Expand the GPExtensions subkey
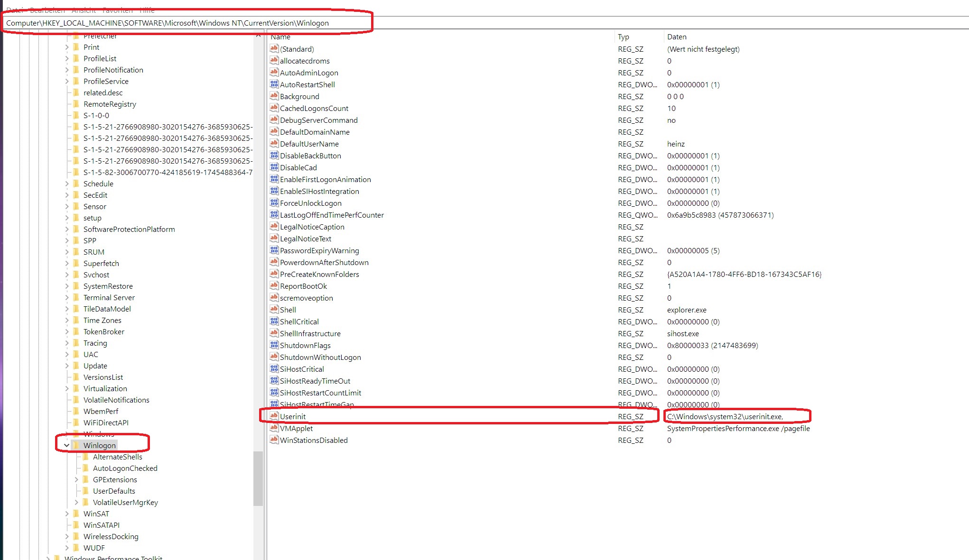 point(76,479)
